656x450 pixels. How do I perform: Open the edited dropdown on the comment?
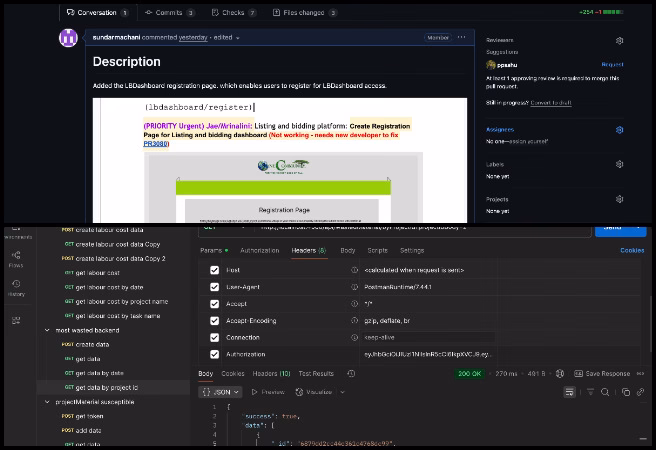[227, 38]
